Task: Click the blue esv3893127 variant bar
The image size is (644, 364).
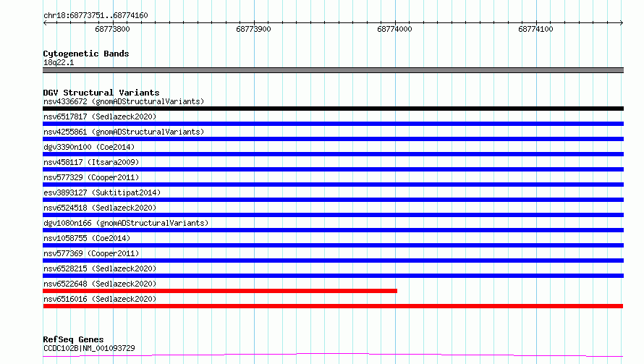Action: click(333, 200)
